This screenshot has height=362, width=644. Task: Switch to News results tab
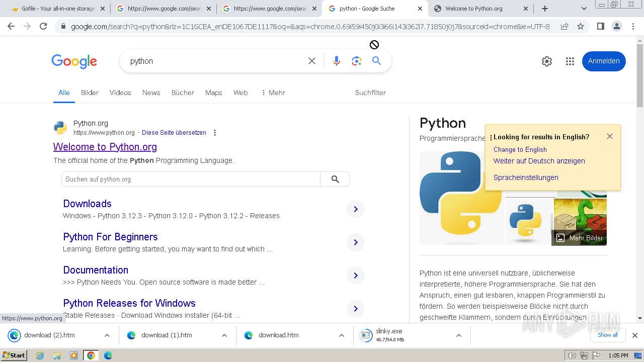[151, 93]
